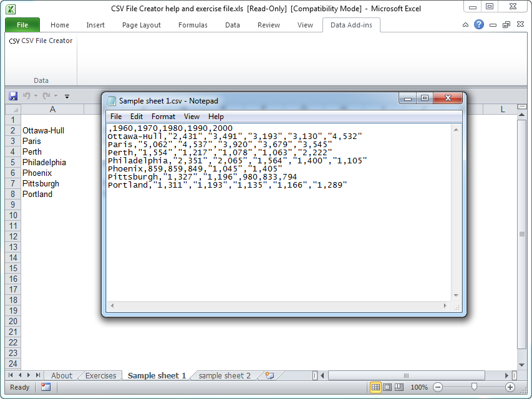Click macro recording icon in status bar
The height and width of the screenshot is (399, 532).
pyautogui.click(x=46, y=387)
